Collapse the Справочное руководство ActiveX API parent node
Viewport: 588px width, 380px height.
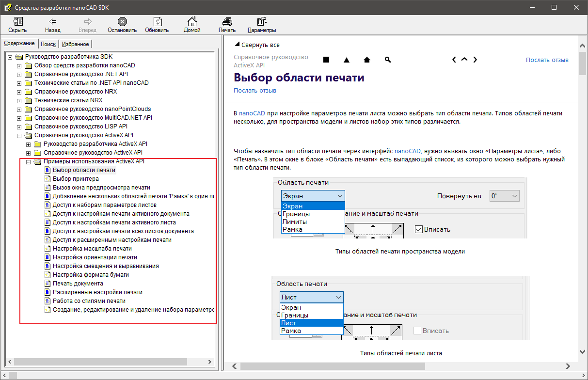pyautogui.click(x=19, y=135)
